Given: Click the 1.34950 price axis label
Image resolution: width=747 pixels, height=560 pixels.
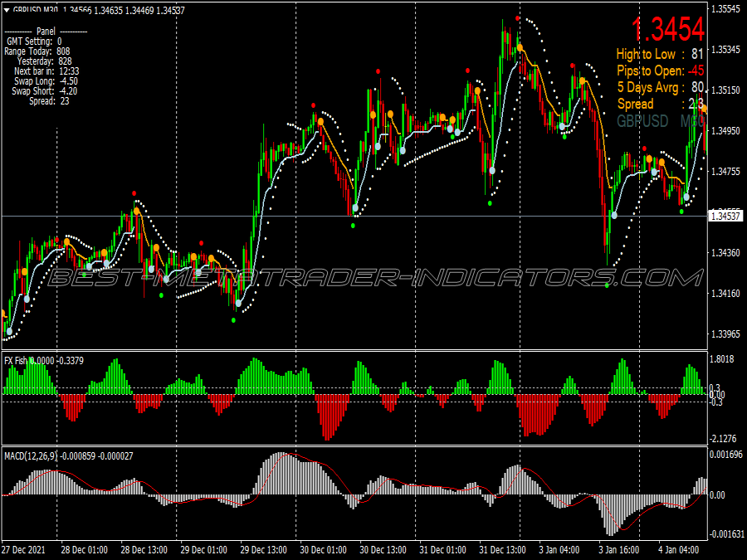Looking at the screenshot, I should pos(725,130).
